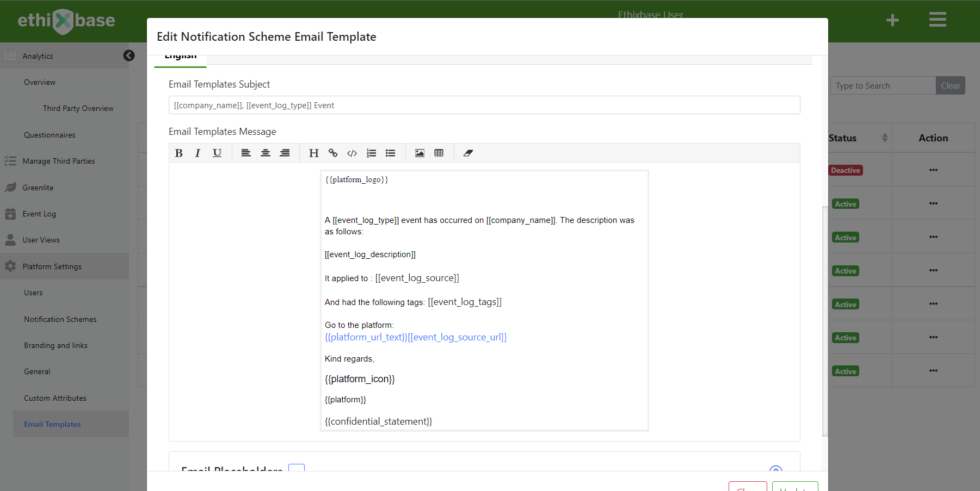Insert a numbered list

(x=372, y=153)
